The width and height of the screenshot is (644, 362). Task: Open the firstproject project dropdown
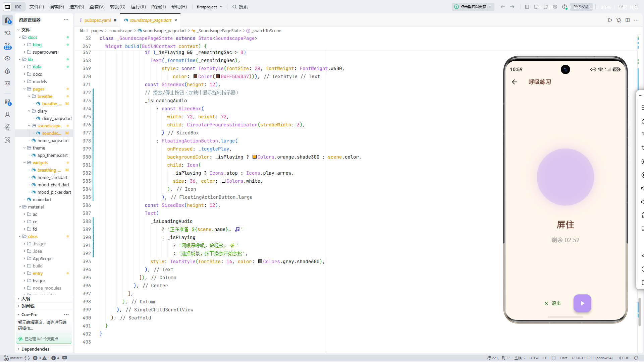tap(210, 7)
